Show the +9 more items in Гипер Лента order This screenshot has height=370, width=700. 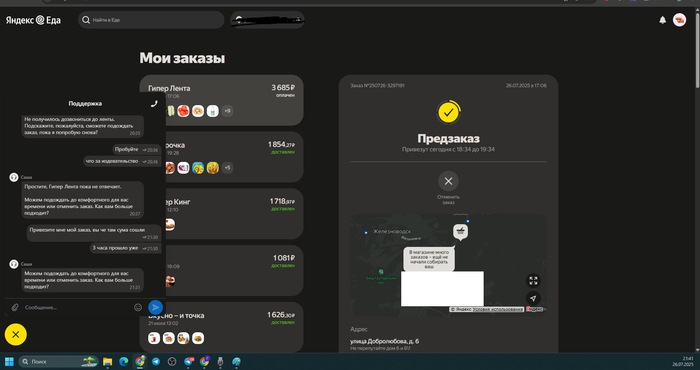[227, 111]
